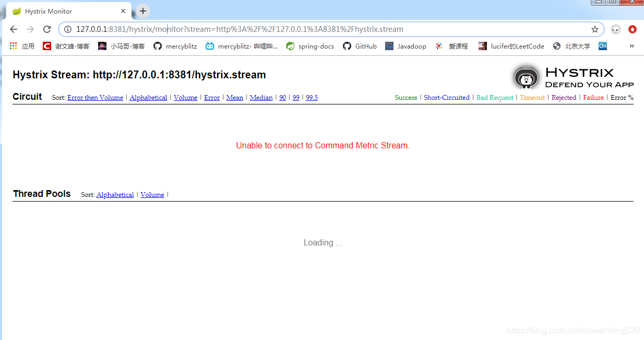644x340 pixels.
Task: Sort circuits by Error
Action: [212, 98]
